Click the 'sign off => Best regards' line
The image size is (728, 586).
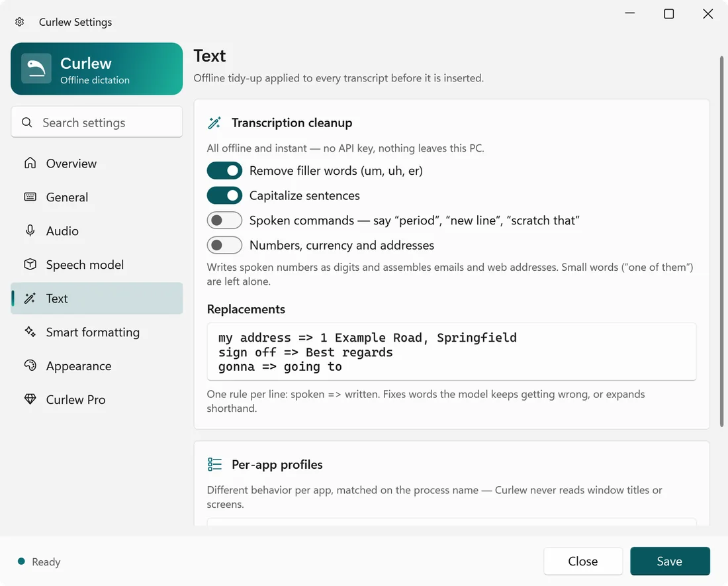[x=306, y=352]
